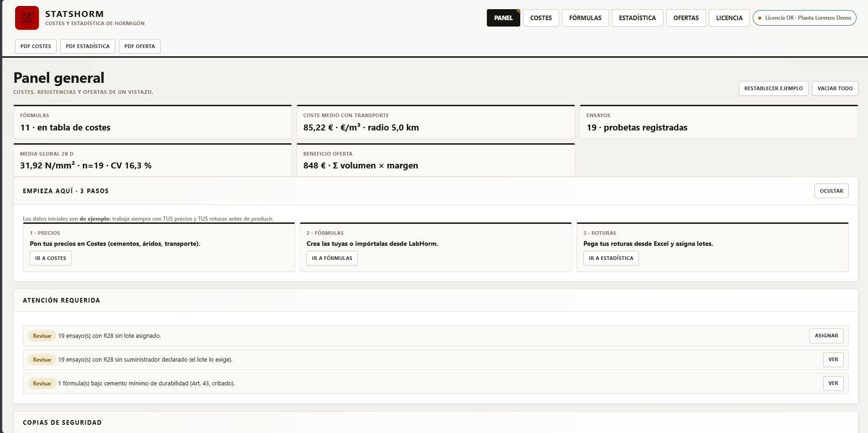Click IR A COSTES button
868x433 pixels.
pyautogui.click(x=50, y=258)
